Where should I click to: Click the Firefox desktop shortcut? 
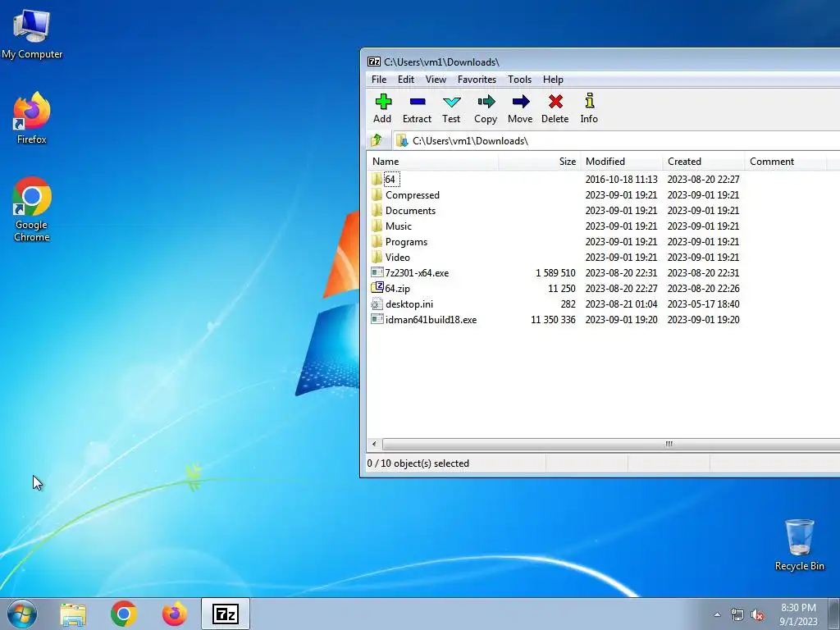tap(32, 118)
